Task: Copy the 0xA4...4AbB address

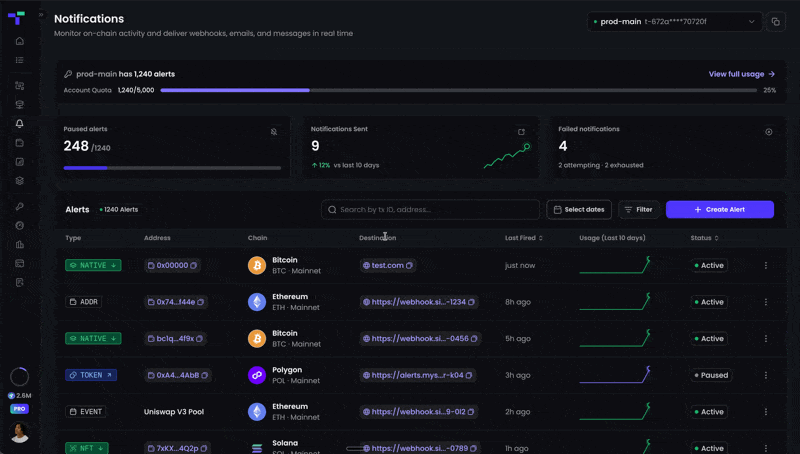Action: click(205, 375)
